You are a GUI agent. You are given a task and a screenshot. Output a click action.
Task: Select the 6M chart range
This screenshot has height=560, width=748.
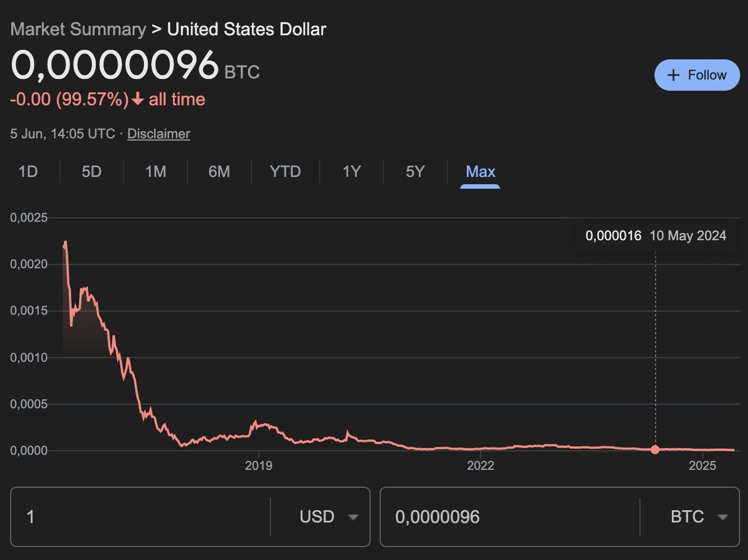tap(219, 171)
